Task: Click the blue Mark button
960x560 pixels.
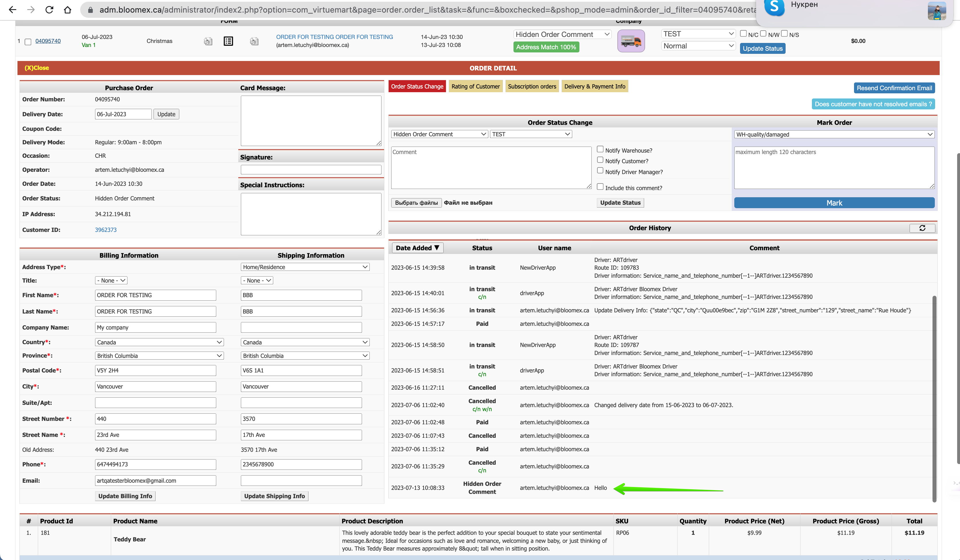Action: [834, 203]
